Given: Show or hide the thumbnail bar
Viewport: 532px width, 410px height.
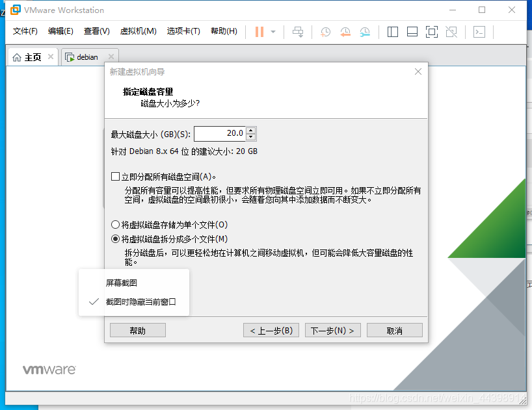Looking at the screenshot, I should [x=412, y=31].
